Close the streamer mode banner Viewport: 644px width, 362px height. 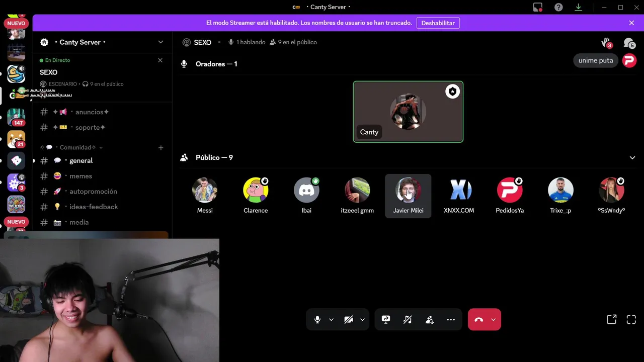(631, 23)
